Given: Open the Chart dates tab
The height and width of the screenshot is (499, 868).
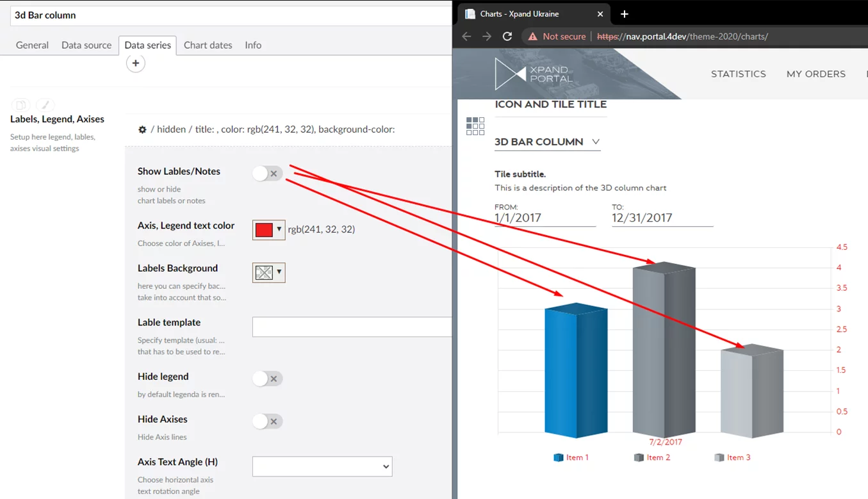Looking at the screenshot, I should pos(208,45).
